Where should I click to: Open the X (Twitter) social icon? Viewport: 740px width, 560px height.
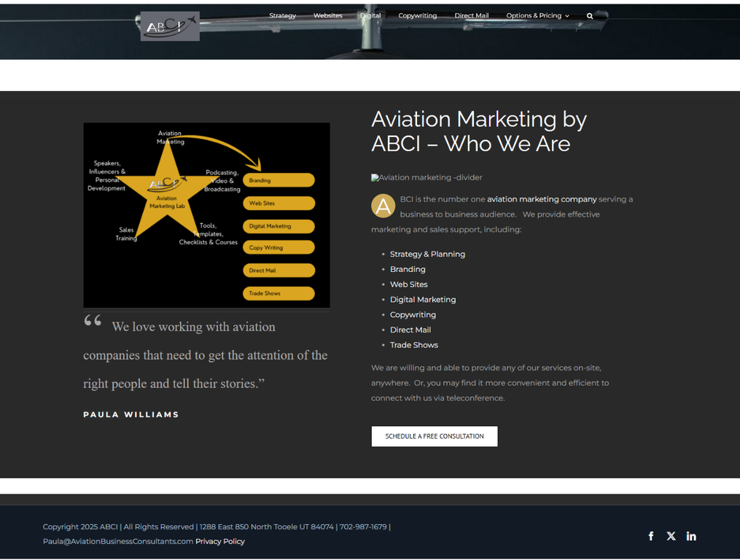pos(671,536)
